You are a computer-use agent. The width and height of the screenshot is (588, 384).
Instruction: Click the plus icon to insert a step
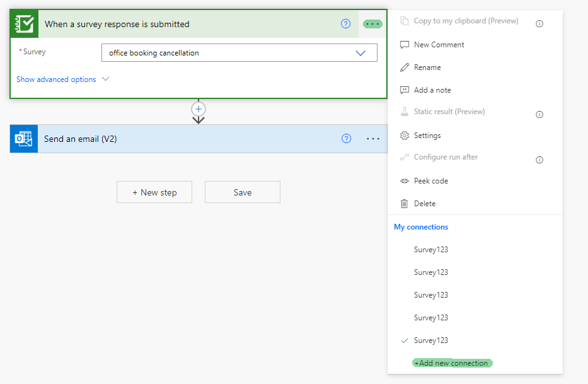199,109
